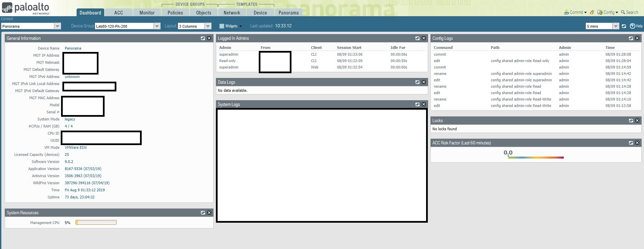
Task: Refresh the ACC Risk Factor widget
Action: [631, 143]
